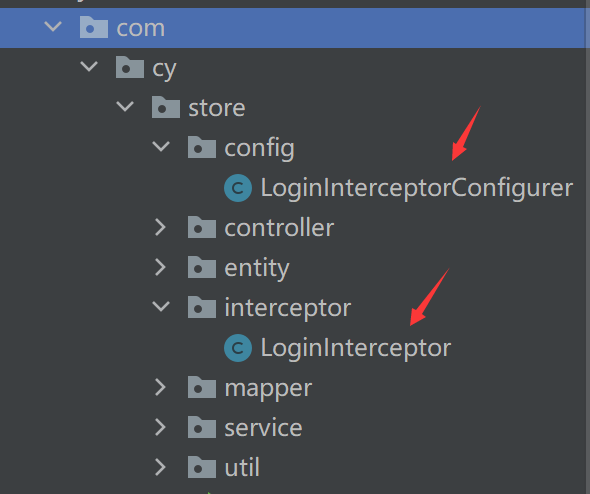Screen dimensions: 590x494
Task: Expand the controller package
Action: pyautogui.click(x=161, y=227)
